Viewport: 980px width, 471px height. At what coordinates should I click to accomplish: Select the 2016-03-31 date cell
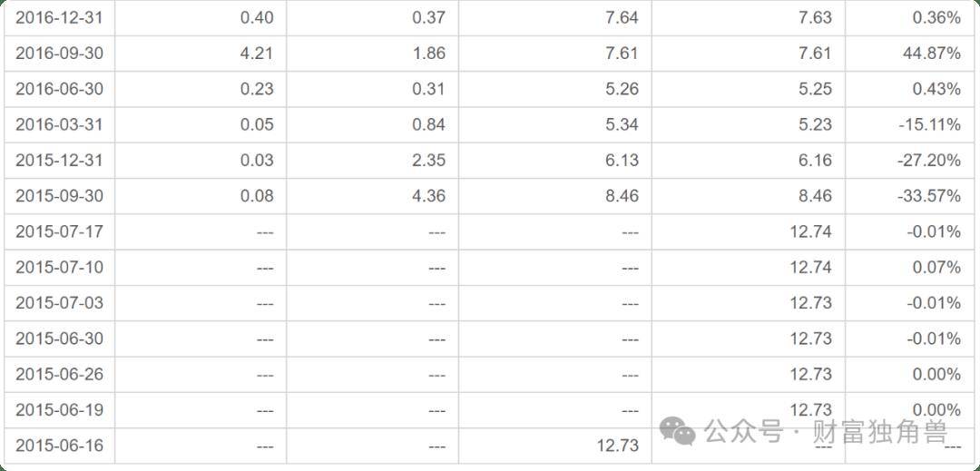point(59,125)
